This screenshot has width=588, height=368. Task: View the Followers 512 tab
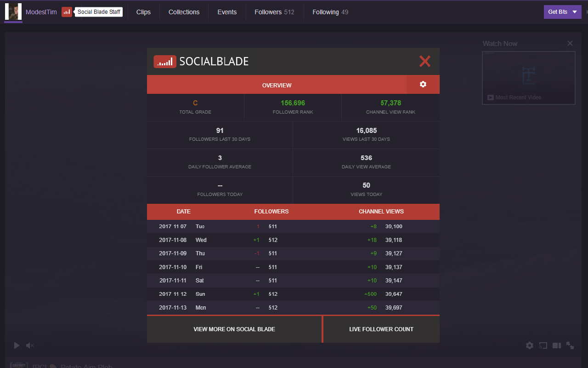tap(274, 12)
